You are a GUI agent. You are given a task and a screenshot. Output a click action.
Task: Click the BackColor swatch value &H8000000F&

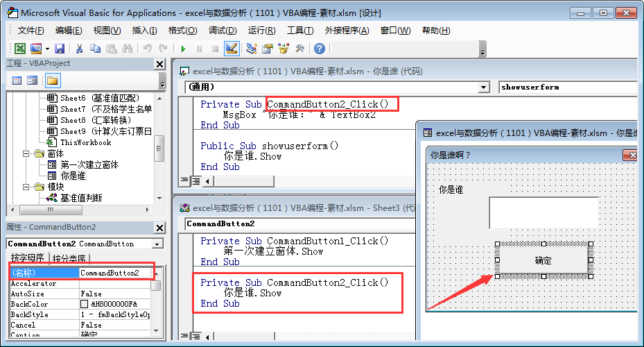click(115, 304)
